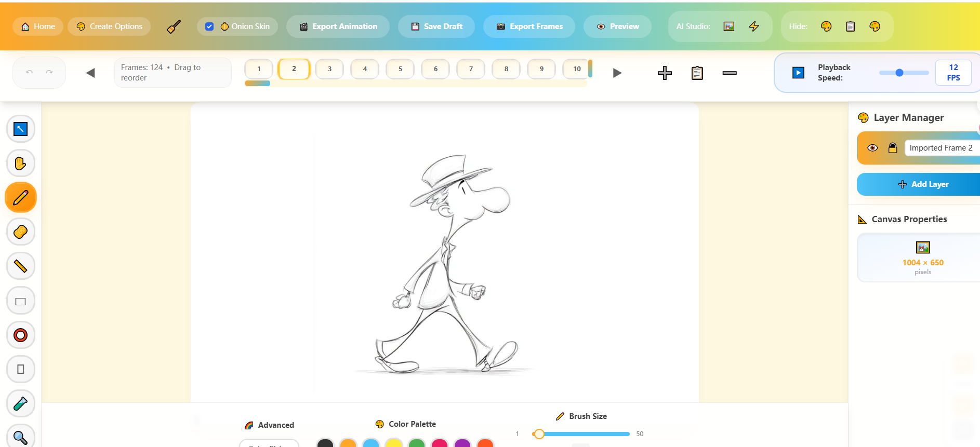The image size is (980, 447).
Task: Switch to frame 7
Action: tap(471, 69)
